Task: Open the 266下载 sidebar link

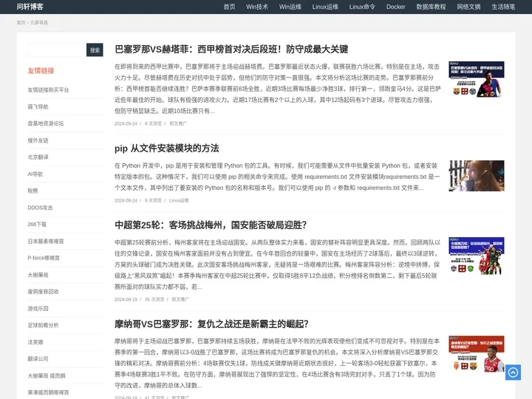Action: click(x=37, y=225)
